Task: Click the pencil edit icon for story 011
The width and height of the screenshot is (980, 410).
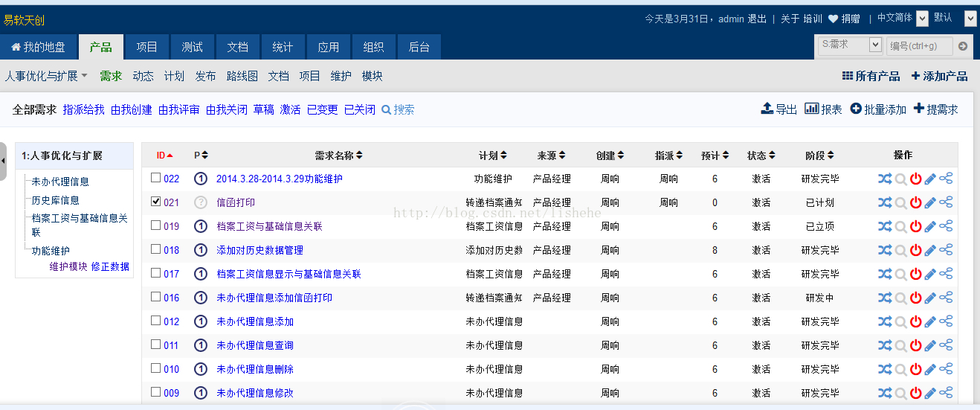Action: point(930,345)
